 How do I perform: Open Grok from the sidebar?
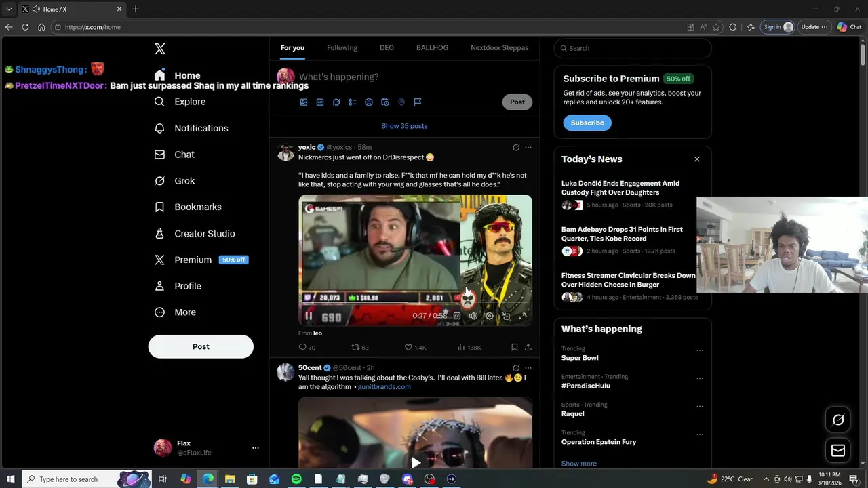pyautogui.click(x=174, y=181)
